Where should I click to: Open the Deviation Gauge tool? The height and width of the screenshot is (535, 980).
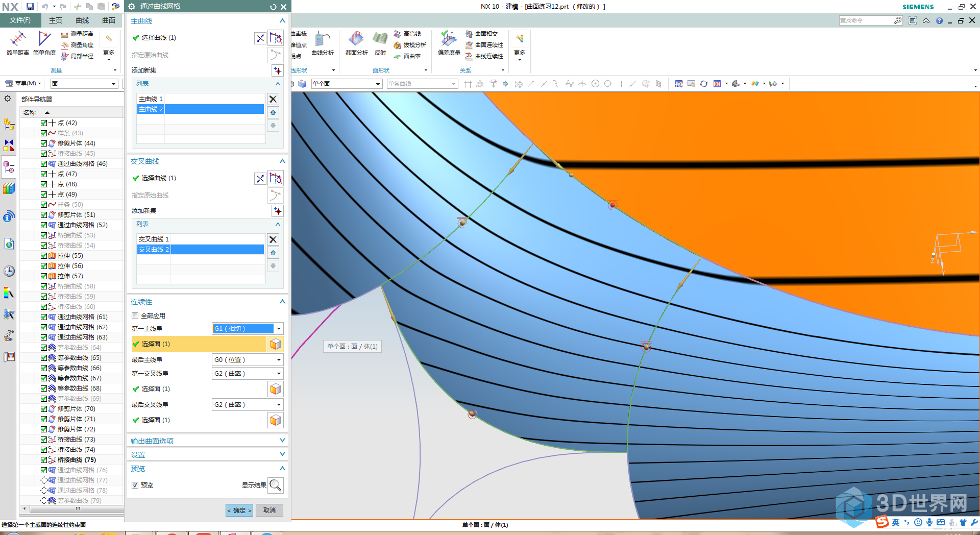449,43
